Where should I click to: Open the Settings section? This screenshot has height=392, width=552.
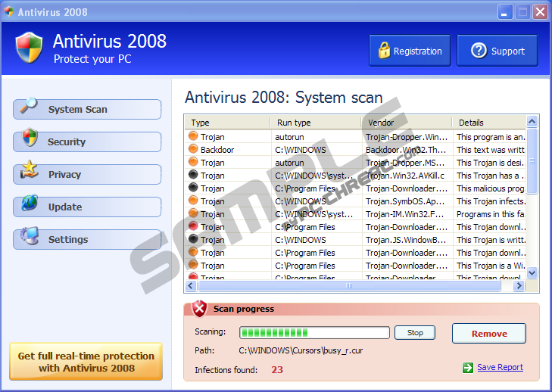point(87,240)
